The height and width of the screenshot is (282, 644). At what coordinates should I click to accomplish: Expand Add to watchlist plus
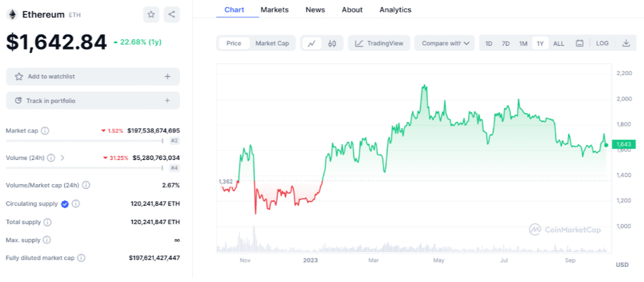pos(167,76)
